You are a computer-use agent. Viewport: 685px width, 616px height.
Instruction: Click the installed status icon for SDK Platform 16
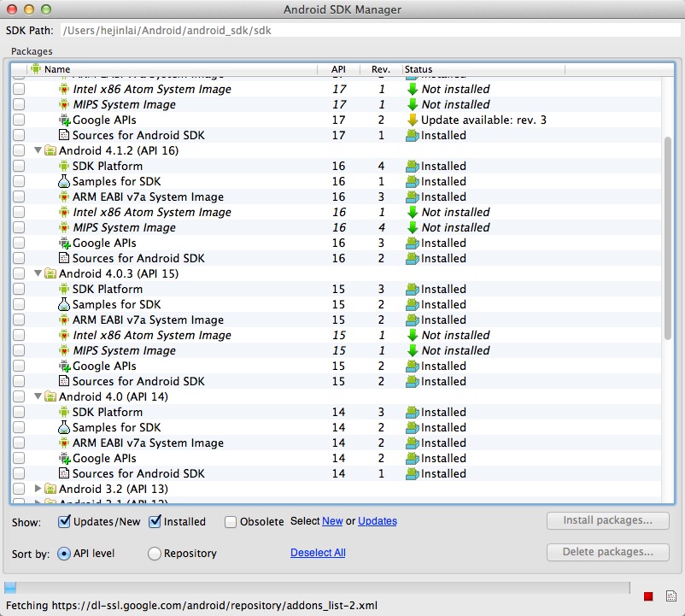click(x=412, y=166)
